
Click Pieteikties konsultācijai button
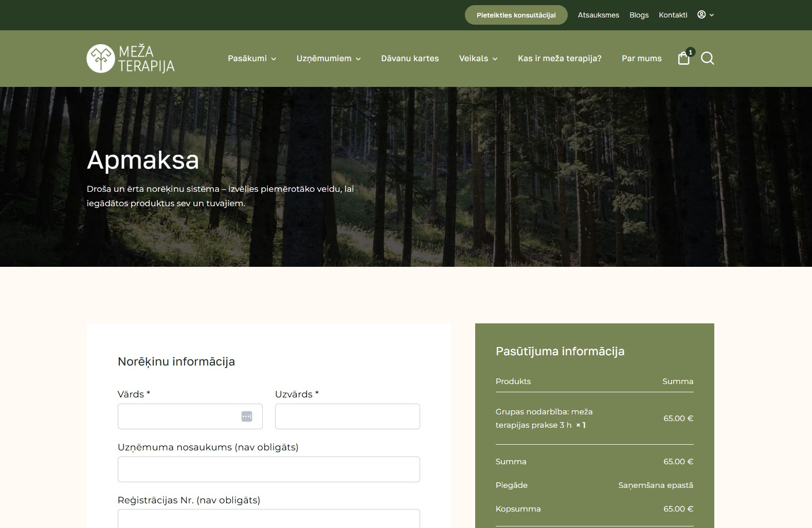pyautogui.click(x=516, y=15)
